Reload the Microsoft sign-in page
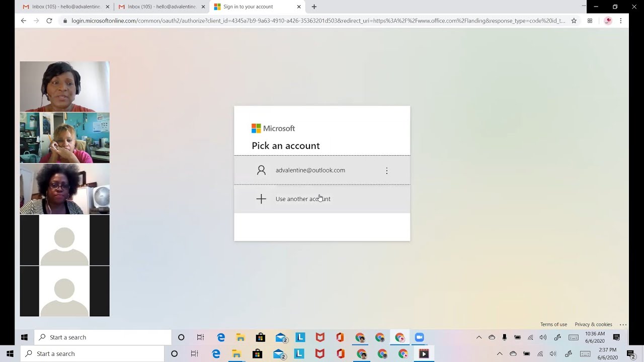This screenshot has height=362, width=644. (49, 21)
